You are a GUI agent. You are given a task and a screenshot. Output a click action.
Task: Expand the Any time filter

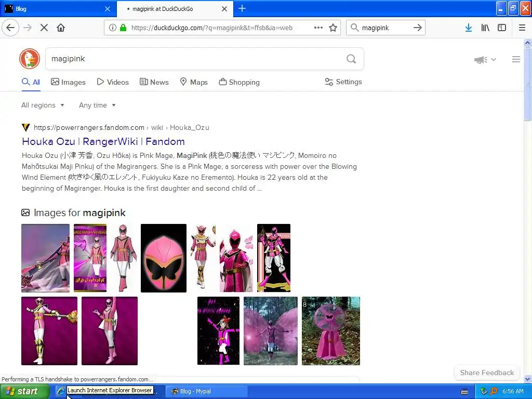pos(97,105)
